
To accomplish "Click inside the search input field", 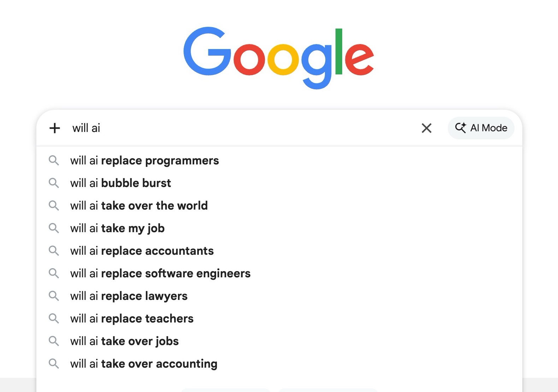I will 212,128.
